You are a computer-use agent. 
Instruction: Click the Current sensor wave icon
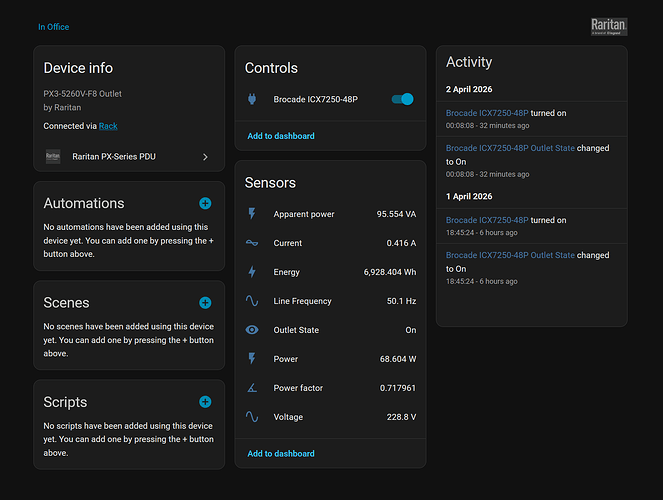click(x=252, y=243)
